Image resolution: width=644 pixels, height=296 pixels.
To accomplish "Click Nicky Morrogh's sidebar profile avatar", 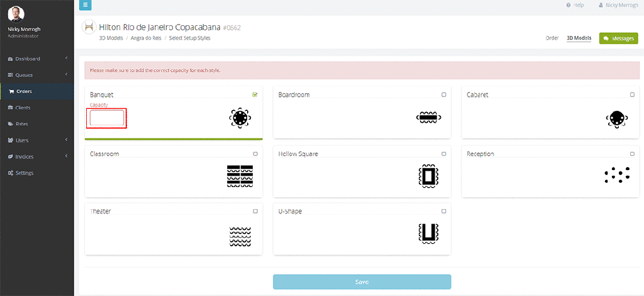I will pos(16,14).
